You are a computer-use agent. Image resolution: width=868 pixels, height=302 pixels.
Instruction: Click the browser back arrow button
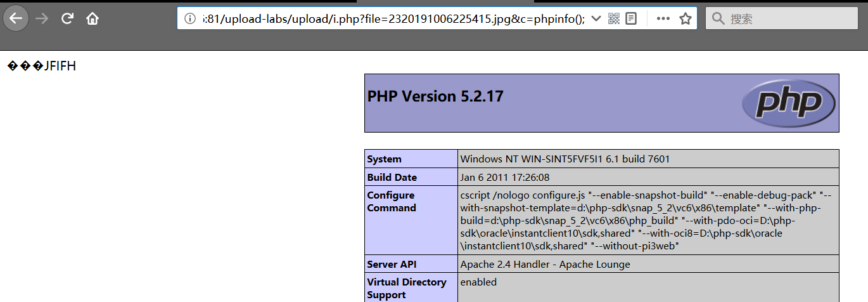tap(16, 19)
